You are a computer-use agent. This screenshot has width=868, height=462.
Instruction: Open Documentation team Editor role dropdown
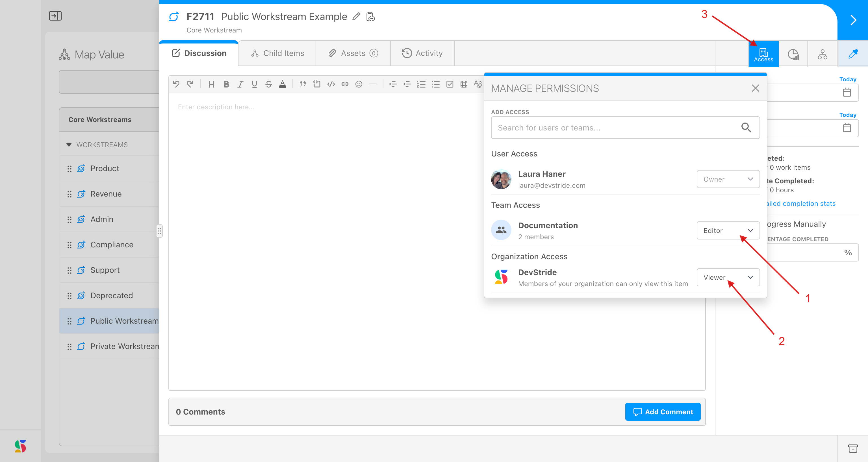click(x=728, y=231)
